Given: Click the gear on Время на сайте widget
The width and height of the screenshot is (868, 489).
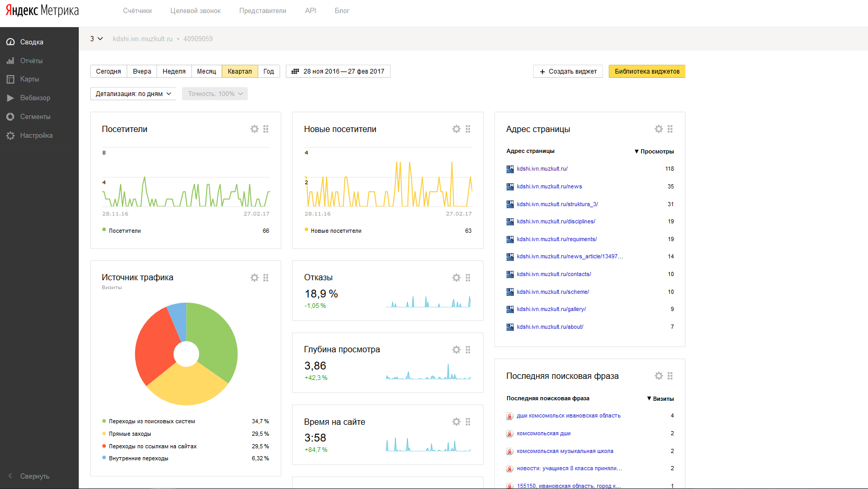Looking at the screenshot, I should [x=456, y=422].
